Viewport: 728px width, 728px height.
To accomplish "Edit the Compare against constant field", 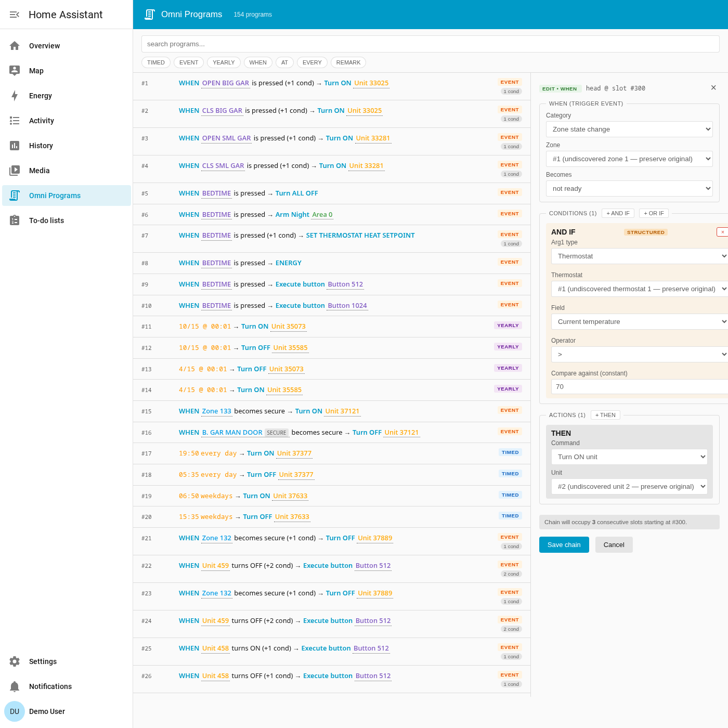I will click(640, 386).
